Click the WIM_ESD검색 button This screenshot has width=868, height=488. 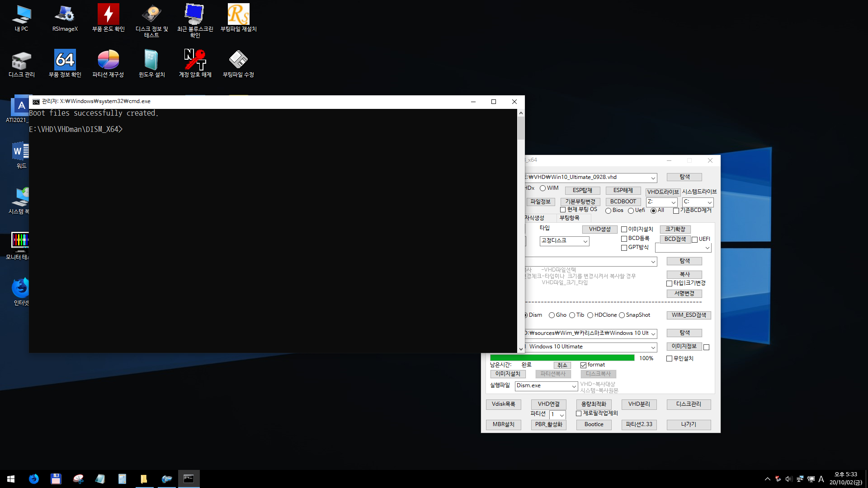click(x=689, y=315)
